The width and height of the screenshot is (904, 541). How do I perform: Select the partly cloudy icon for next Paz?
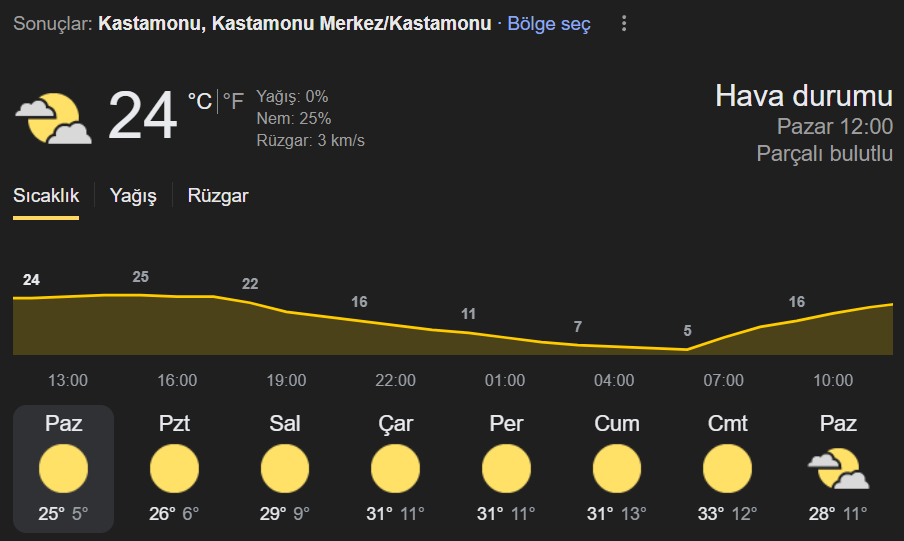point(838,468)
